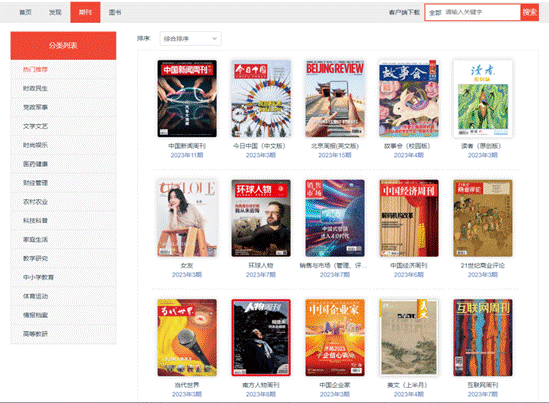This screenshot has width=549, height=403.
Task: Open the 环球人物 cover thumbnail
Action: pyautogui.click(x=261, y=218)
